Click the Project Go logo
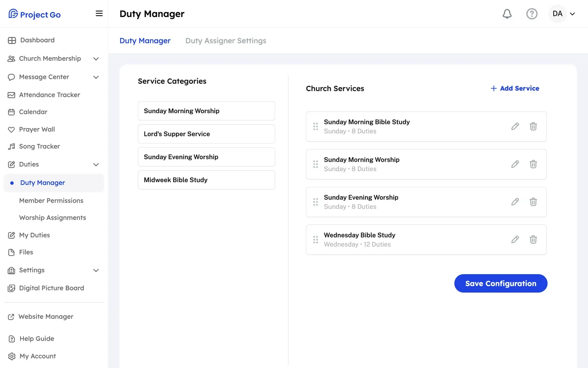 tap(35, 14)
